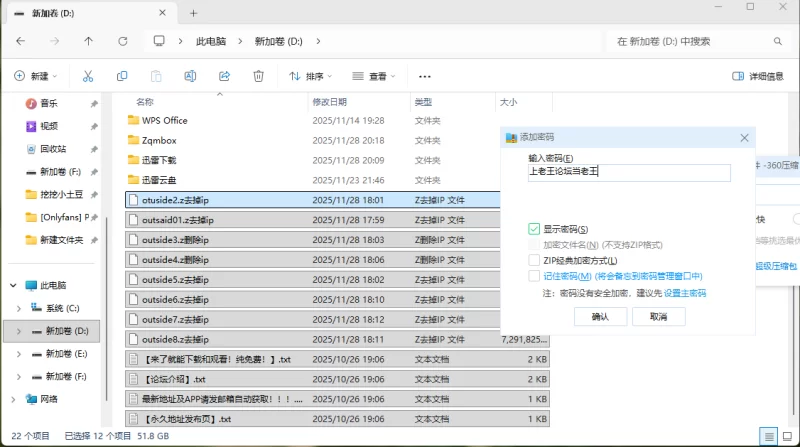This screenshot has width=800, height=447.
Task: Open the 排序 sort dropdown
Action: [311, 76]
